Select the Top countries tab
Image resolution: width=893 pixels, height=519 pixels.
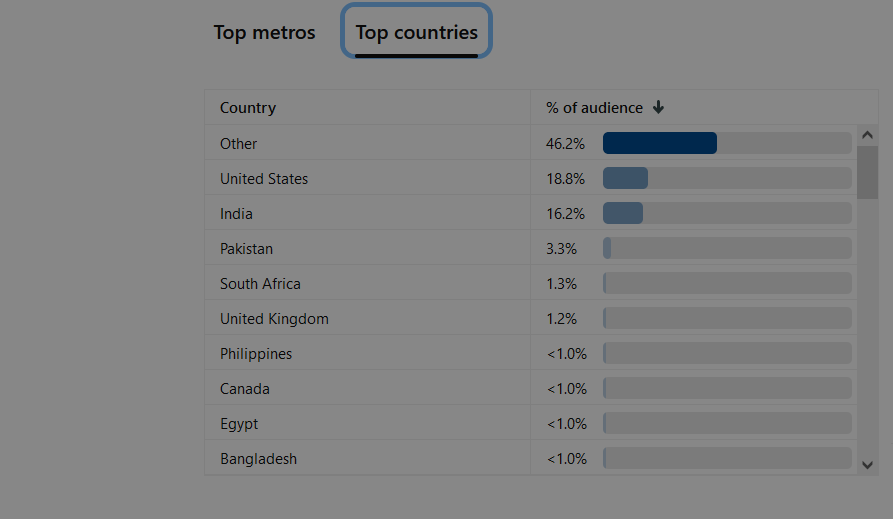coord(416,32)
